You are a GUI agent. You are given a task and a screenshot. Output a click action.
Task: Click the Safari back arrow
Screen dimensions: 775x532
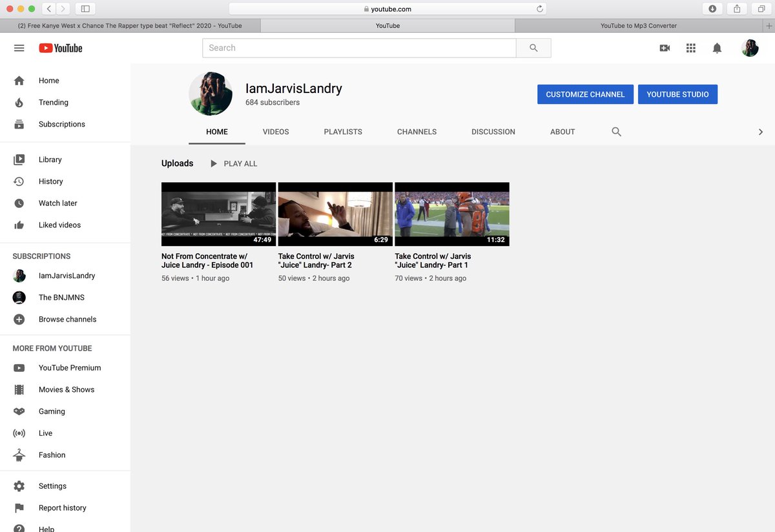click(x=49, y=9)
